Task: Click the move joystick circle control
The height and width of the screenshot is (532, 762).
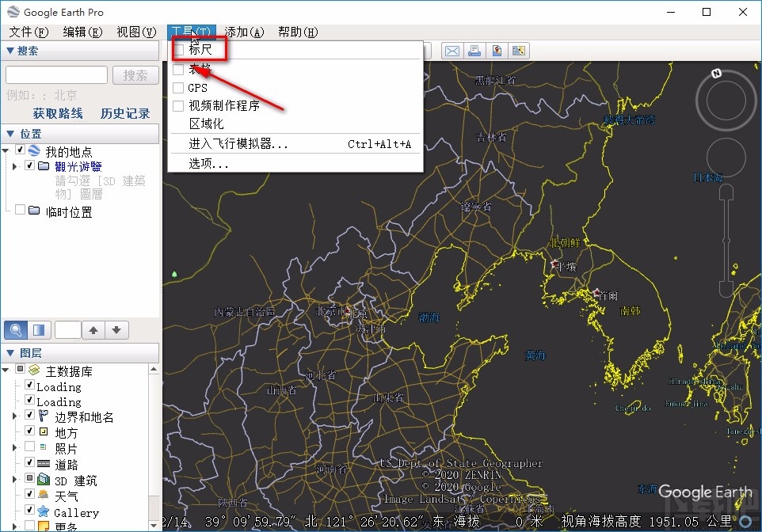Action: pos(726,158)
